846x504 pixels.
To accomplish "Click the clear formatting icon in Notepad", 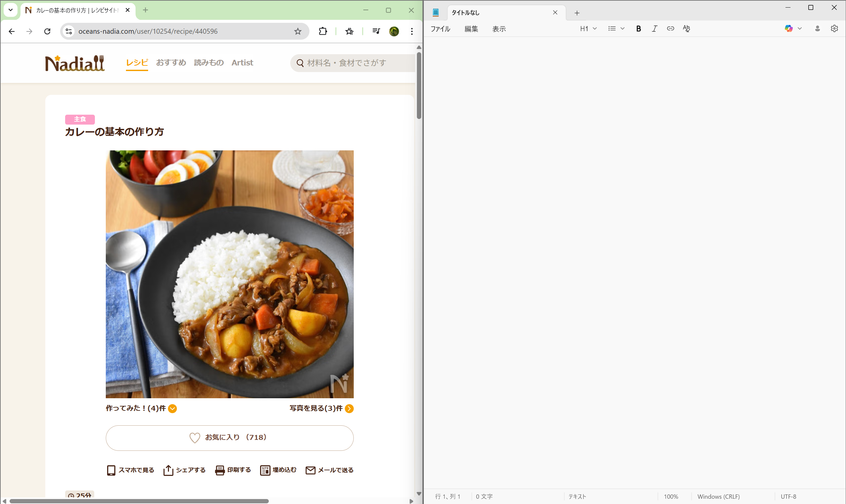I will (x=686, y=29).
